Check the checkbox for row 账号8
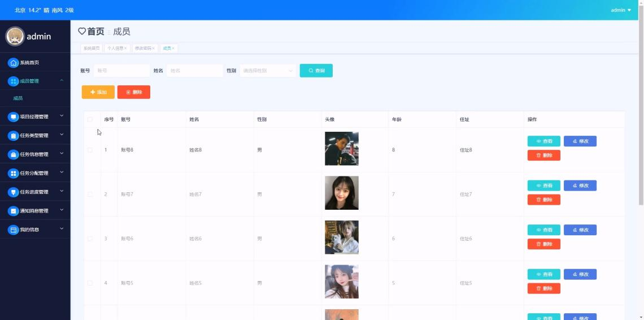The width and height of the screenshot is (644, 320). pyautogui.click(x=90, y=150)
